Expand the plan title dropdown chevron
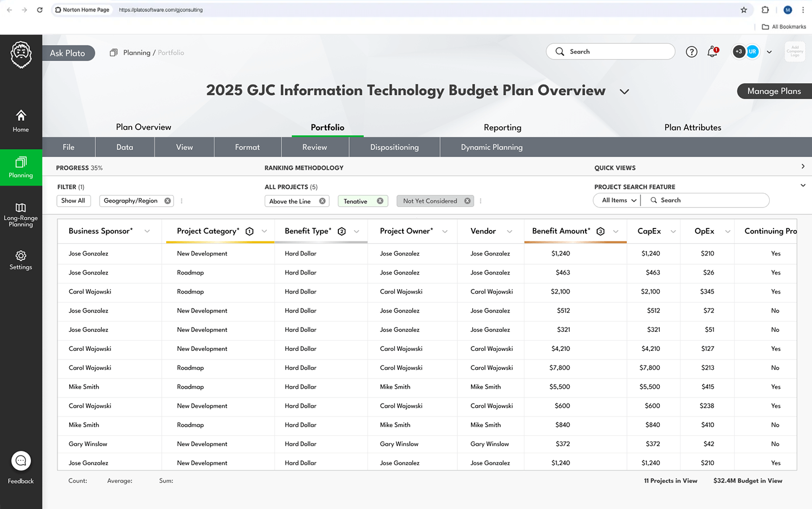This screenshot has height=509, width=812. click(624, 92)
